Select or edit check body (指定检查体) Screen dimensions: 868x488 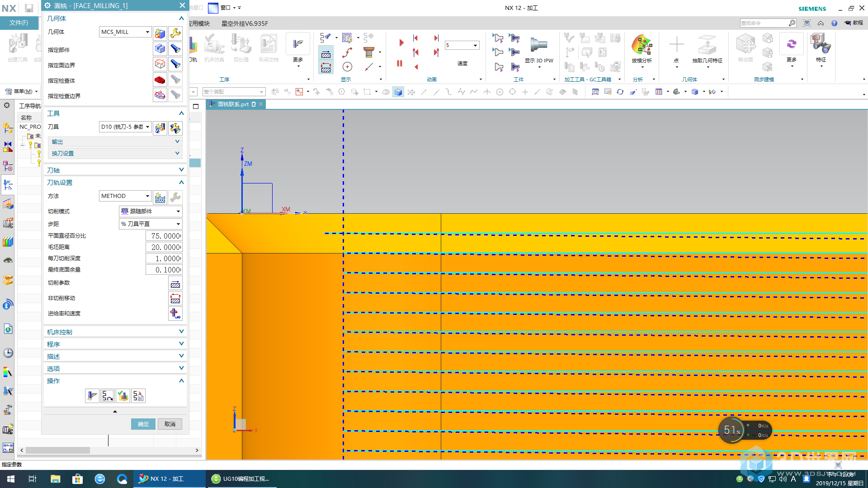click(160, 80)
